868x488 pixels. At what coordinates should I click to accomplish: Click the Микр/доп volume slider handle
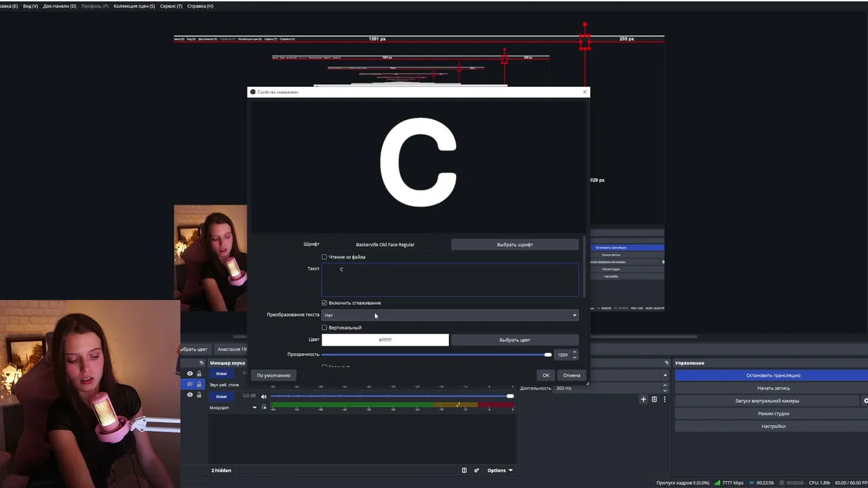pyautogui.click(x=510, y=396)
